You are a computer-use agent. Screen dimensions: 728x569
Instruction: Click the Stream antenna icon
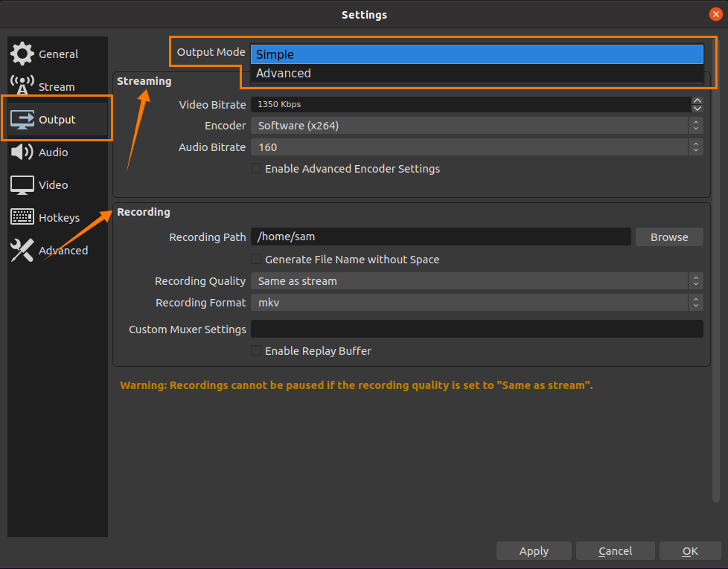pyautogui.click(x=22, y=86)
